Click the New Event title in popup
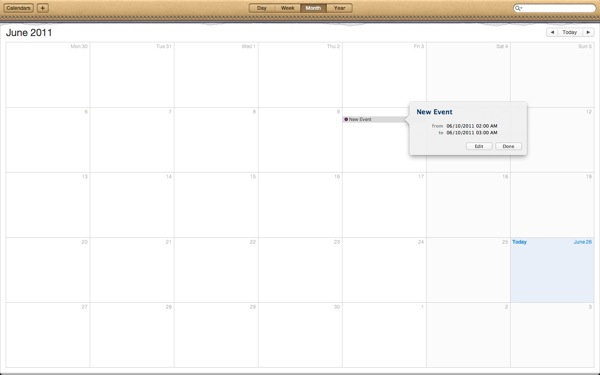The width and height of the screenshot is (600, 375). coord(434,112)
